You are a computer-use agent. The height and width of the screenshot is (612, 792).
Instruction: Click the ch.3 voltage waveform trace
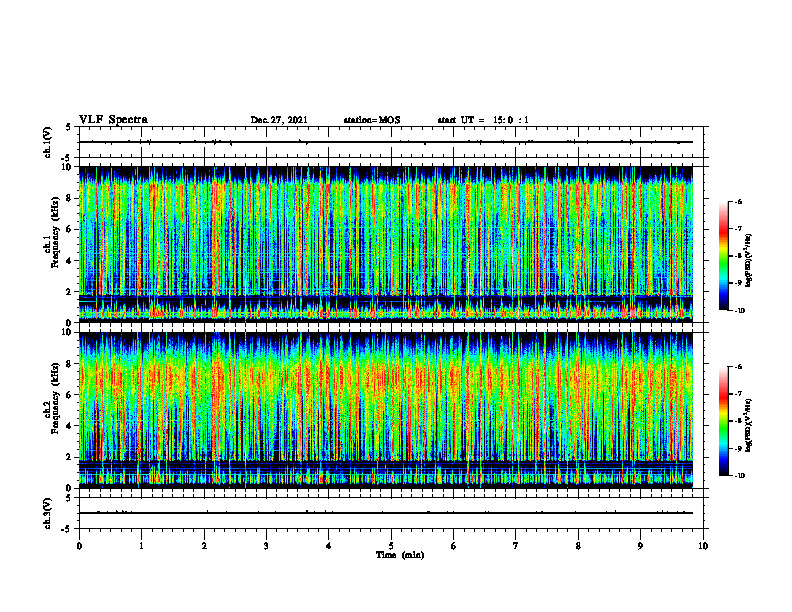pyautogui.click(x=386, y=513)
